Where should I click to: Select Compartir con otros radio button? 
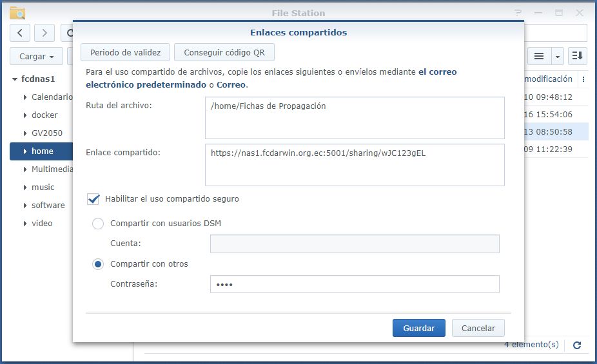tap(98, 264)
